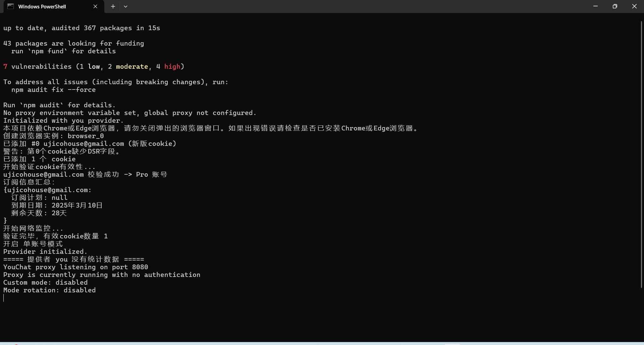Close the terminal window

click(x=634, y=6)
